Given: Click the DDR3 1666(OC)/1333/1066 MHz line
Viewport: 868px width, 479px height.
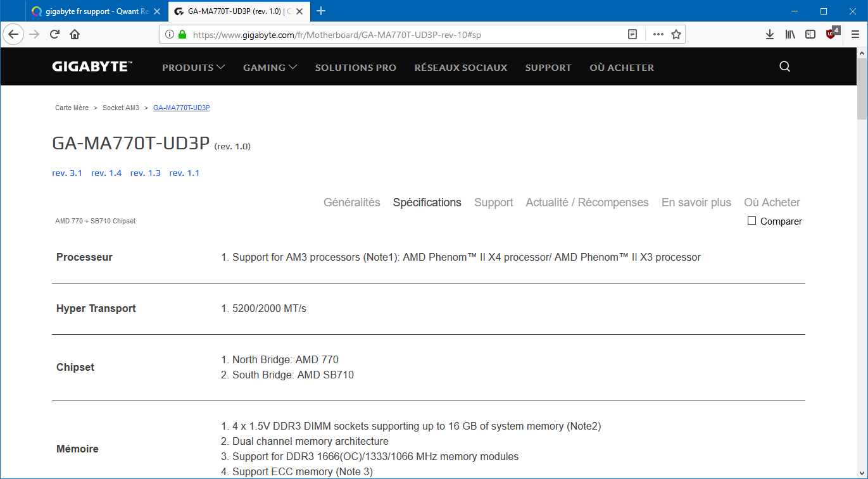Looking at the screenshot, I should pos(375,456).
